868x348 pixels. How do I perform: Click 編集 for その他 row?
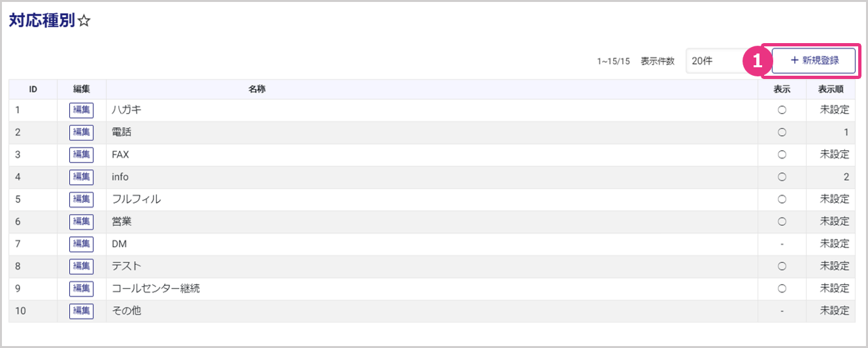[x=81, y=311]
